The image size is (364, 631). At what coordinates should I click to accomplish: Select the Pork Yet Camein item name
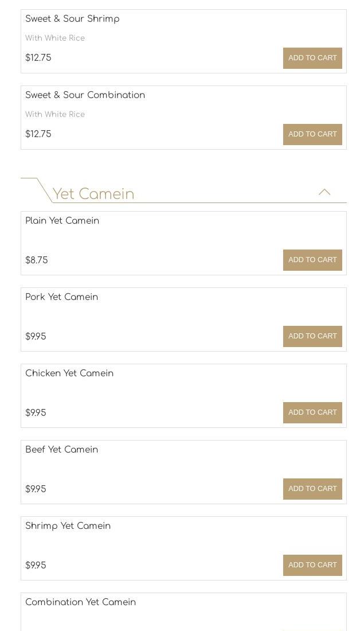[x=61, y=297]
